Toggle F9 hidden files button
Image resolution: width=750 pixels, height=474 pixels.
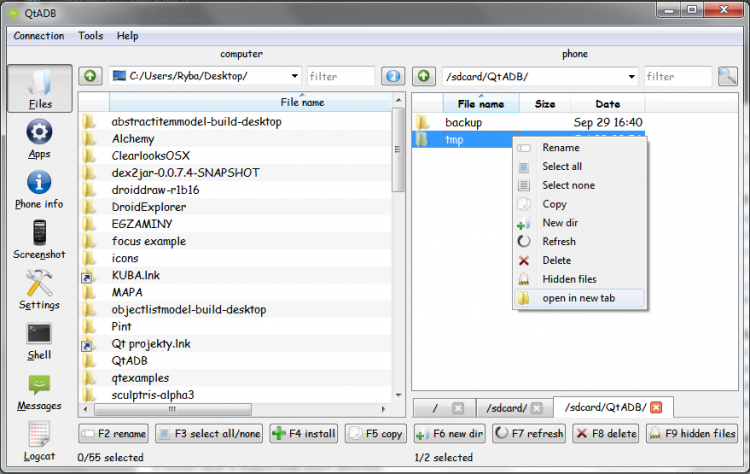pos(692,433)
